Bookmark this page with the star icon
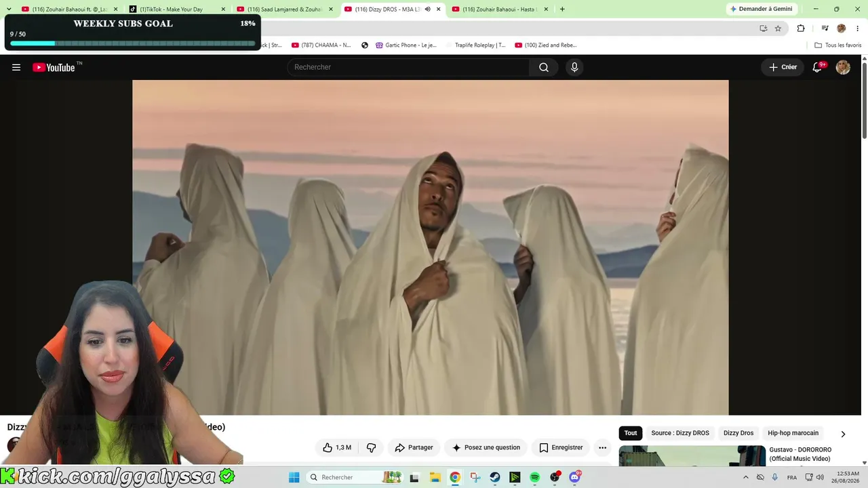 (778, 28)
